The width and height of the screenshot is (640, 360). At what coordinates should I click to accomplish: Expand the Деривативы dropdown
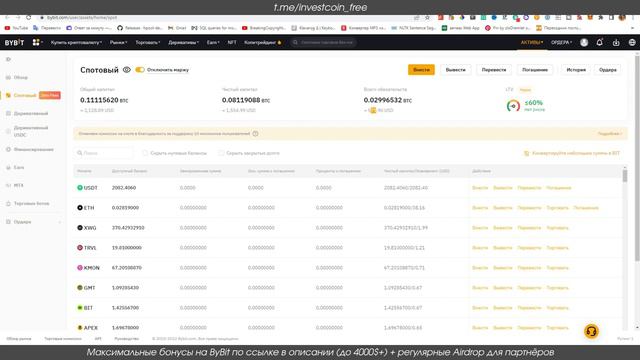point(184,42)
